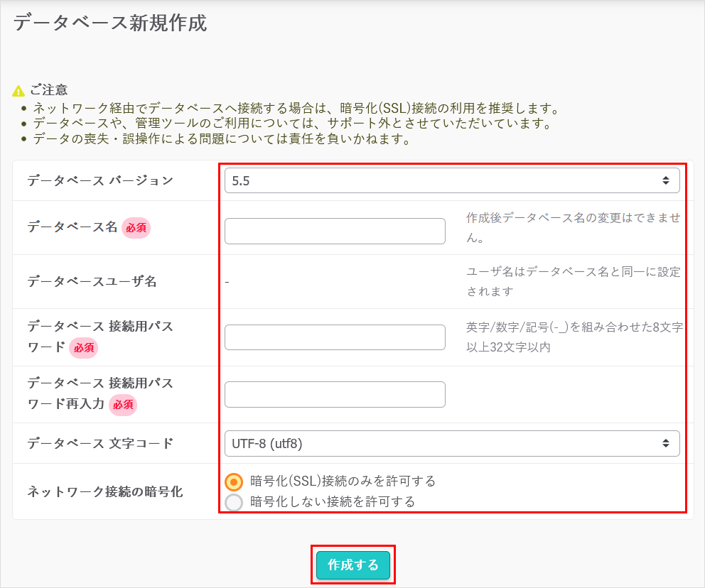Screen dimensions: 705x588
Task: Click the 必須 badge beside 接続用パスワード
Action: [84, 348]
